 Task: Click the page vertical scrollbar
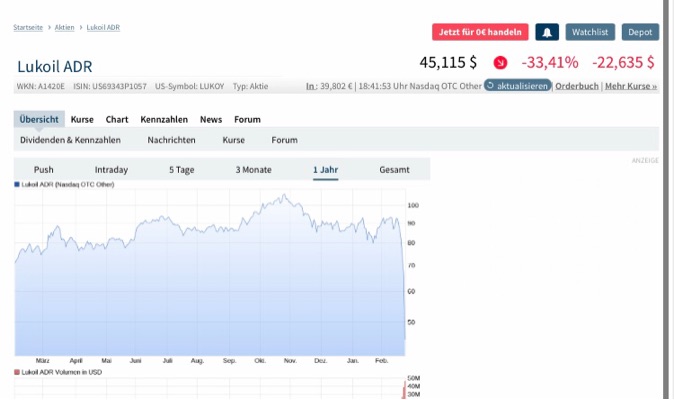point(668,200)
